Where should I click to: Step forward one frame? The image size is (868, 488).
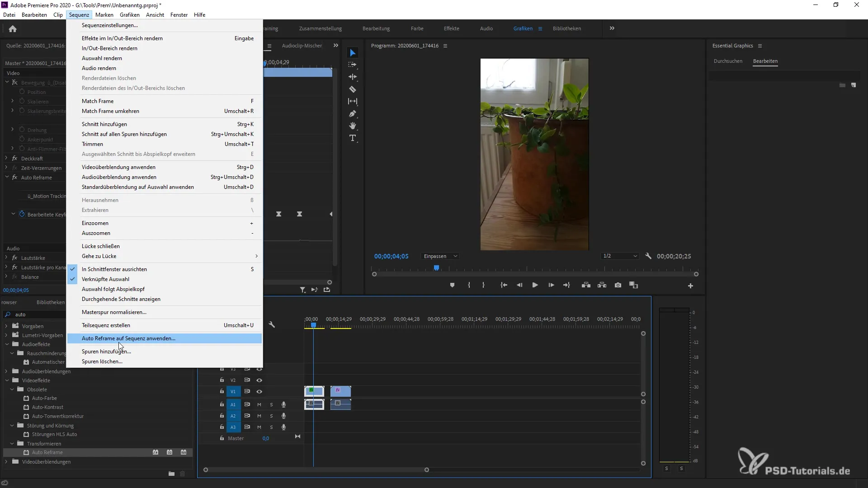pos(551,285)
